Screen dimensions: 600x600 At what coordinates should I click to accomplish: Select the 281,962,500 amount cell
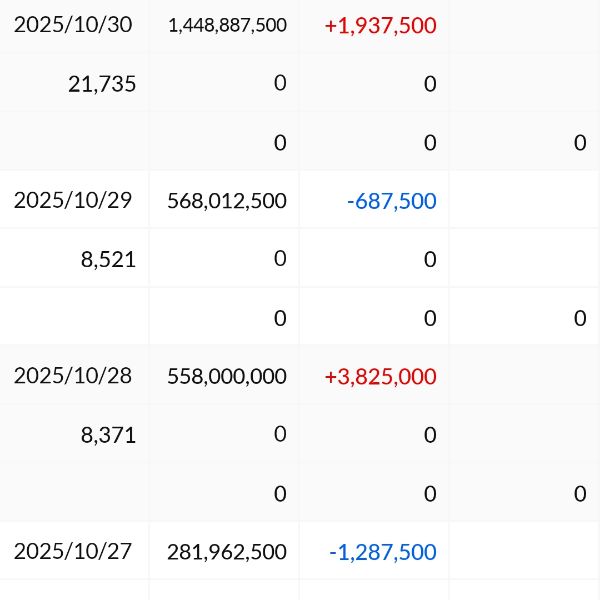227,552
